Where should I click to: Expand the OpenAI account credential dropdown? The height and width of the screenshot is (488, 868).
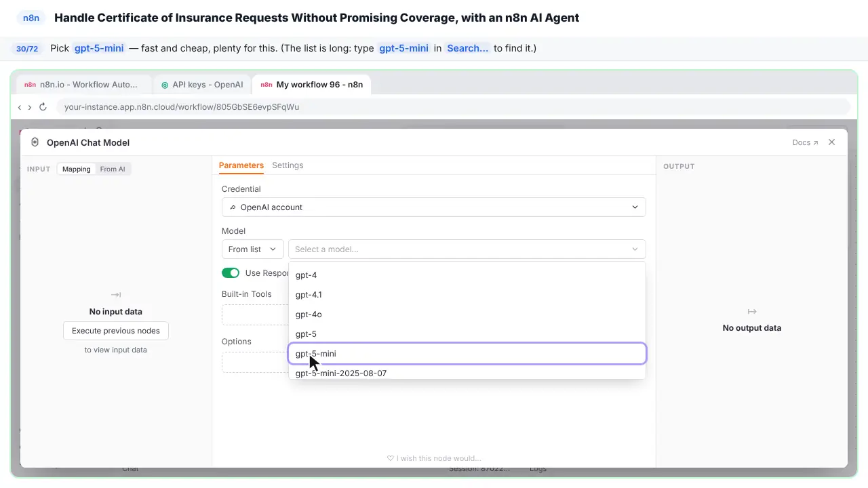pyautogui.click(x=434, y=207)
